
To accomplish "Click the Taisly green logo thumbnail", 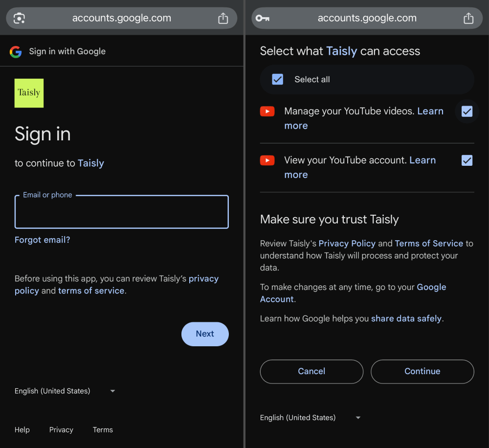I will (x=29, y=93).
